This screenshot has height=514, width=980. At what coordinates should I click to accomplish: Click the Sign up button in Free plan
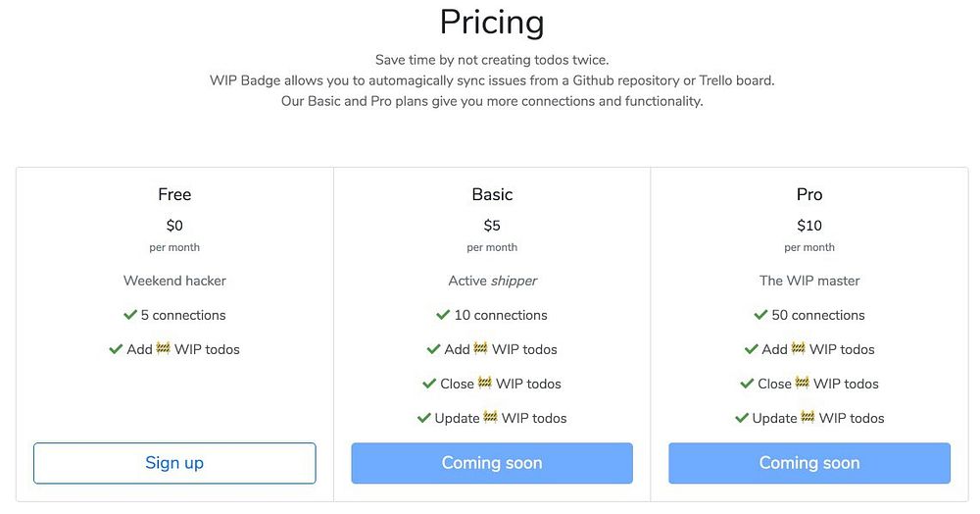click(174, 463)
